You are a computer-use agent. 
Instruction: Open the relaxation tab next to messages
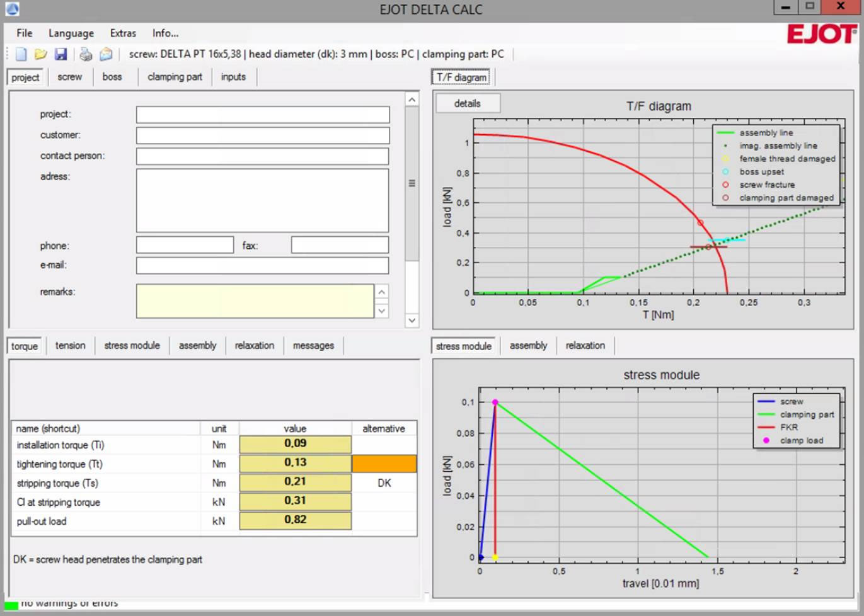click(255, 346)
